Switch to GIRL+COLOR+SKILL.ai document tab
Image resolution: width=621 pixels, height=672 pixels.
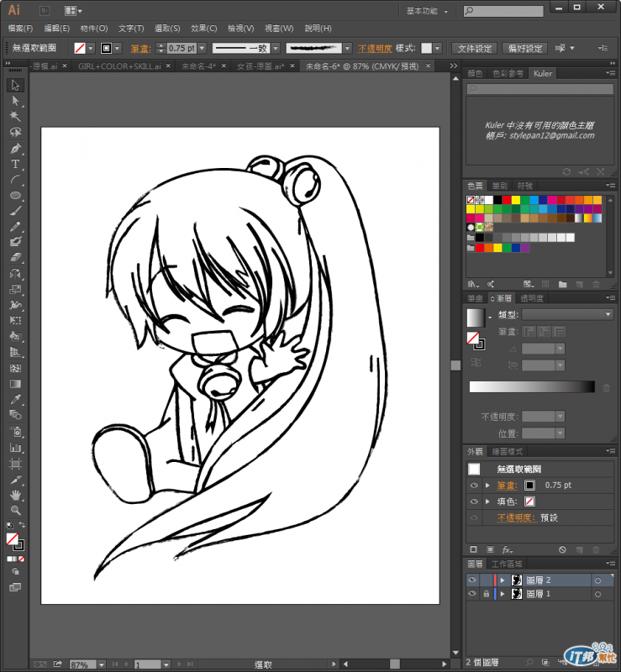[119, 66]
